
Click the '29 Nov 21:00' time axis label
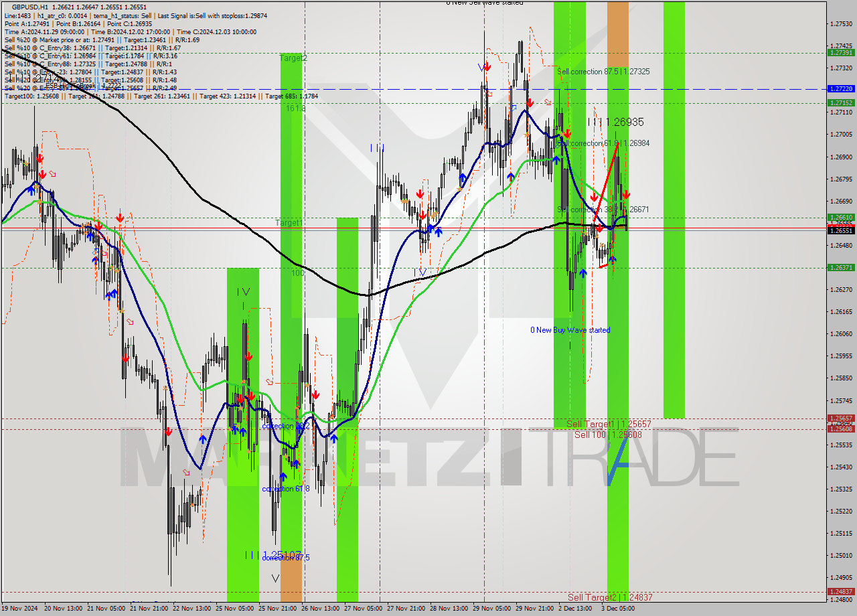pos(534,609)
